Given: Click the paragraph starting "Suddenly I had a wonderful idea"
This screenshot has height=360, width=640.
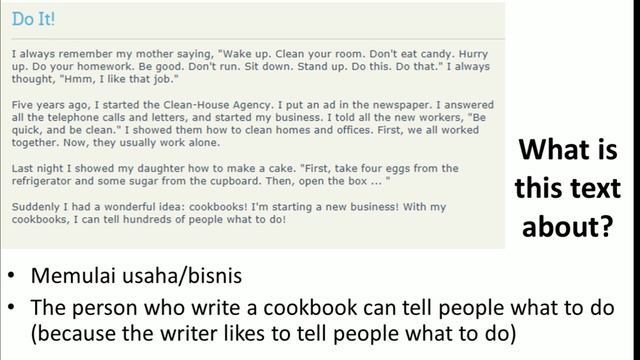Looking at the screenshot, I should (x=229, y=213).
